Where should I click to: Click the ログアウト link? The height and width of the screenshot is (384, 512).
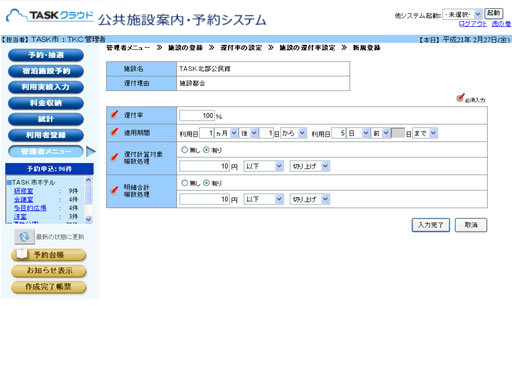click(473, 24)
